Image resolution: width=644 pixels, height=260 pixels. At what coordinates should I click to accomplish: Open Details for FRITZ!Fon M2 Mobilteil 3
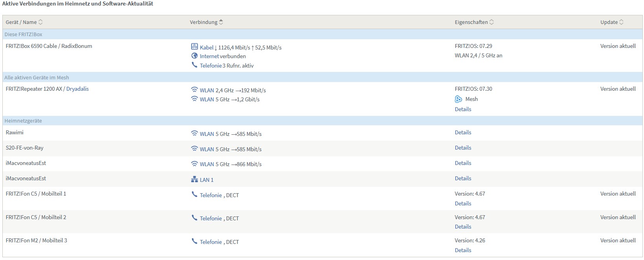pos(463,250)
